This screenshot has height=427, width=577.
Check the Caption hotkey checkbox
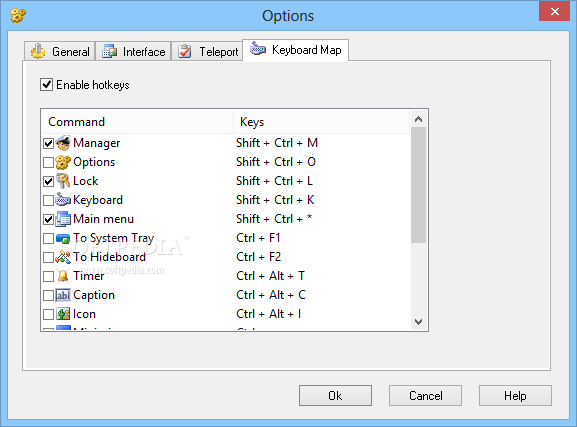pyautogui.click(x=49, y=296)
